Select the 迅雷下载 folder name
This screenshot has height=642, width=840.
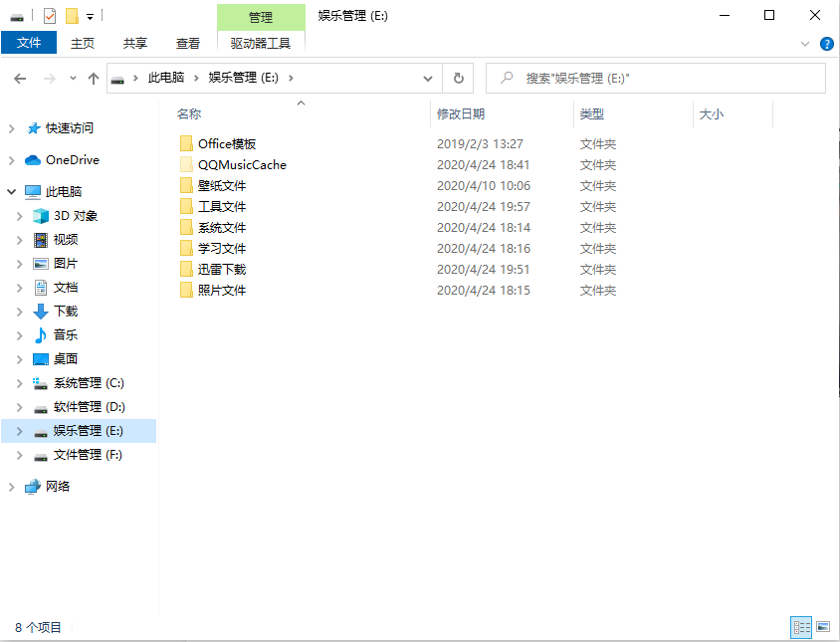tap(222, 269)
